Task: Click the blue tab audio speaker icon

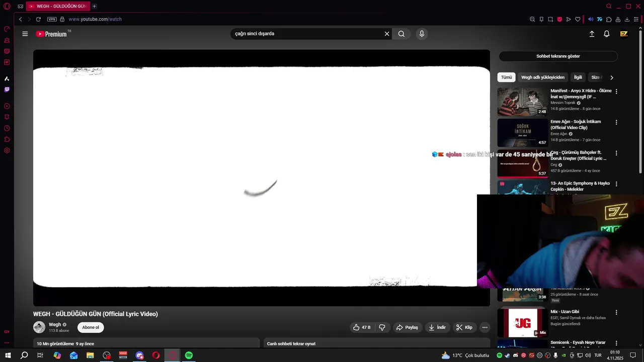Action: pos(591,19)
